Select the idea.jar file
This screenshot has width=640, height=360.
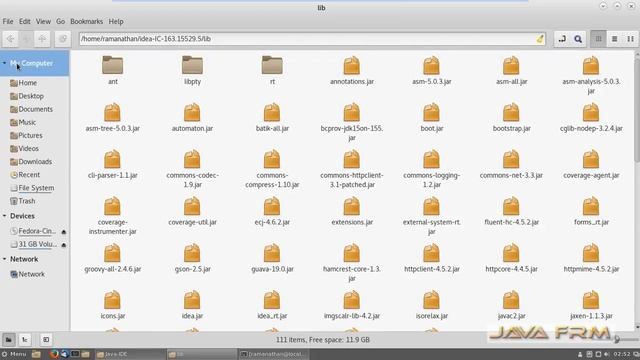click(192, 305)
